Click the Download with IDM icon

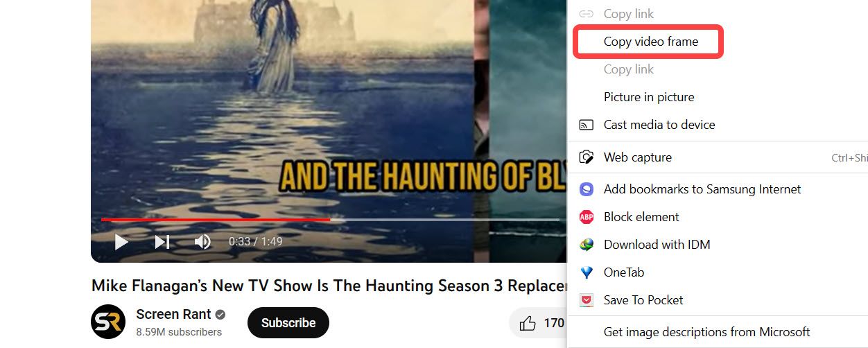pyautogui.click(x=587, y=245)
